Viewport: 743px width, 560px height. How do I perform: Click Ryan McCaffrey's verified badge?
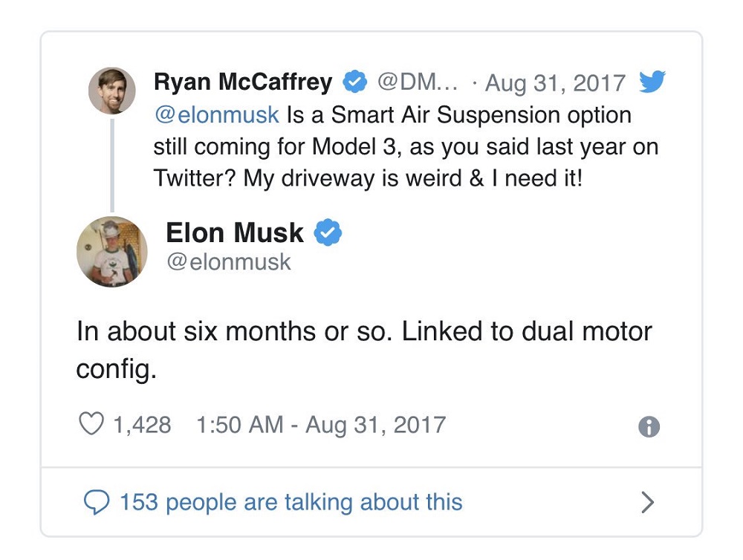point(356,82)
